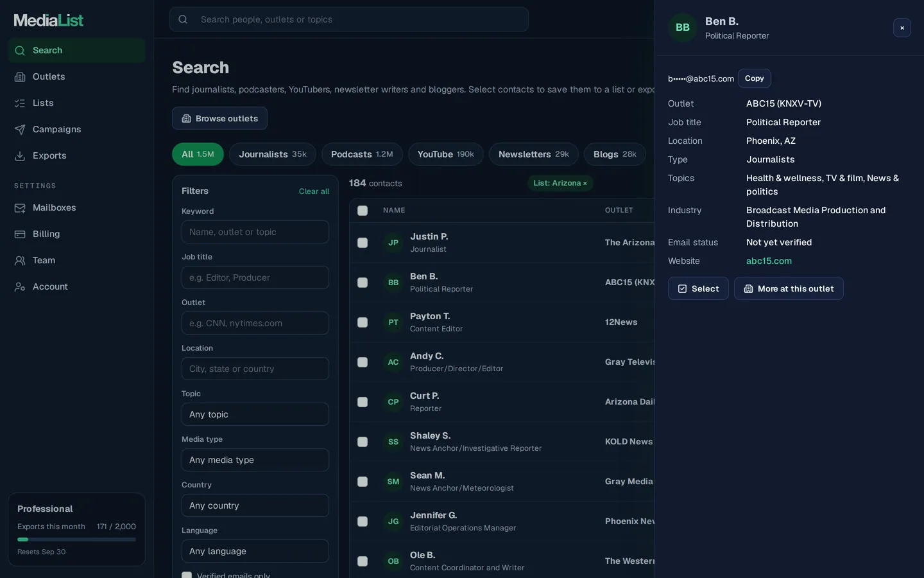The width and height of the screenshot is (924, 578).
Task: Click the exports usage progress bar
Action: point(76,539)
